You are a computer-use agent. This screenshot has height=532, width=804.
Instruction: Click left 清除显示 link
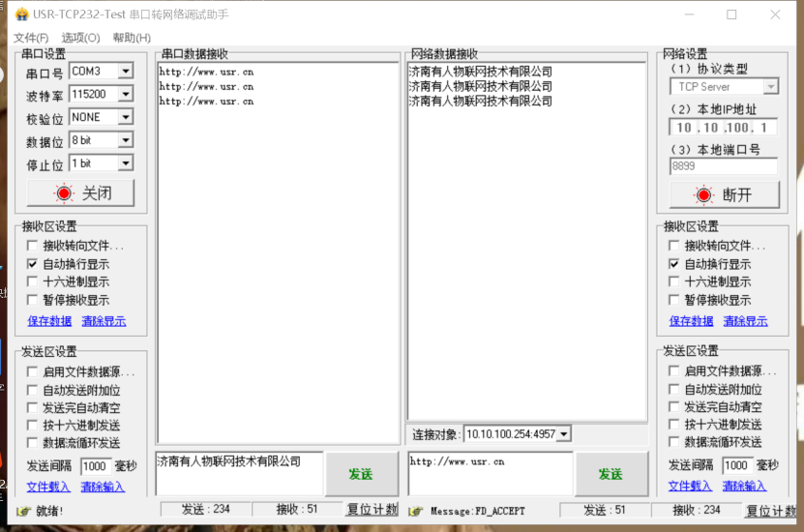pos(103,321)
